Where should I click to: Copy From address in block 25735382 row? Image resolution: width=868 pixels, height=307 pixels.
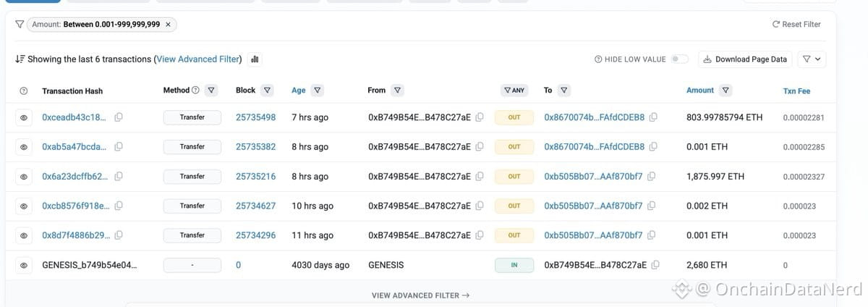(480, 147)
